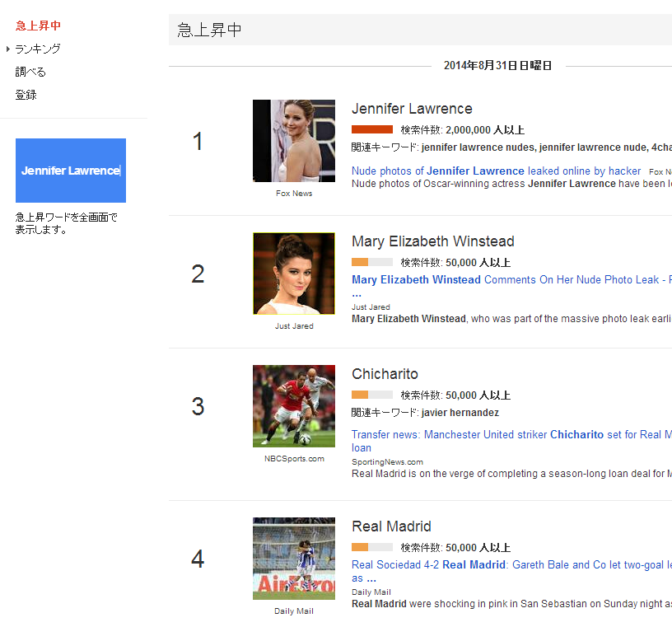Click the 'Daily Mail' caption under the fourth thumbnail
This screenshot has width=672, height=627.
pos(294,611)
